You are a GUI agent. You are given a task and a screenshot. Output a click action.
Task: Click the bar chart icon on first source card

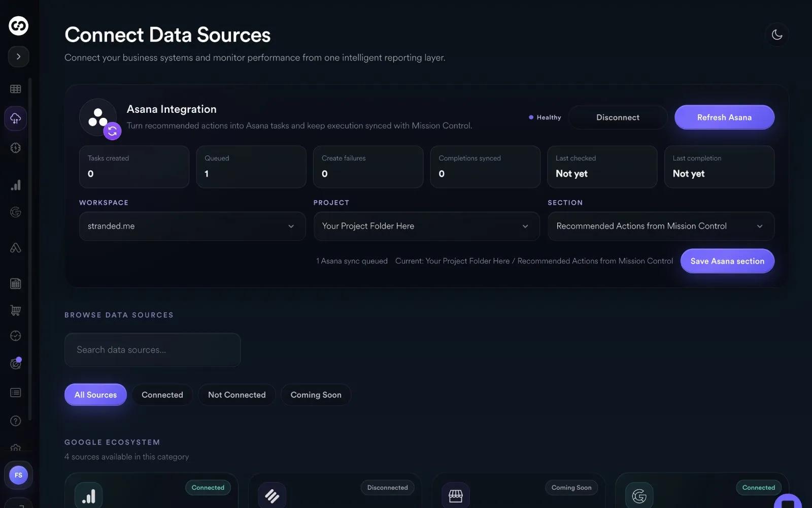[x=89, y=495]
